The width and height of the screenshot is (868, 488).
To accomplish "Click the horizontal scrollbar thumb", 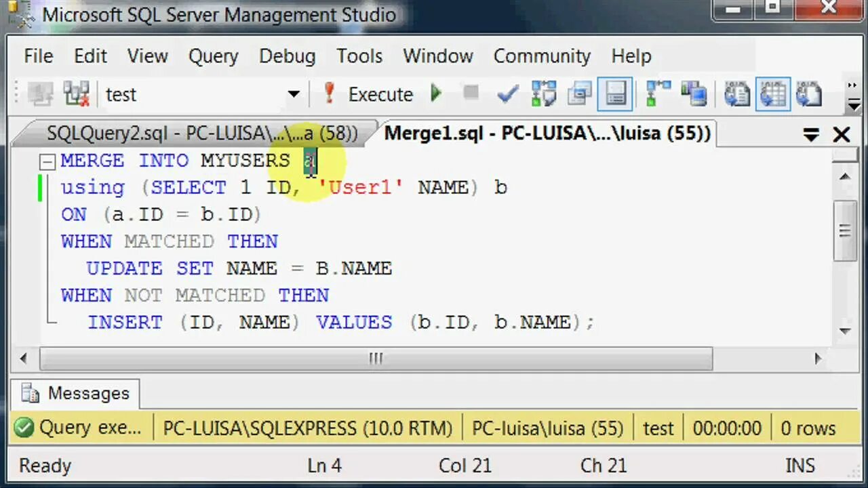I will click(x=376, y=359).
